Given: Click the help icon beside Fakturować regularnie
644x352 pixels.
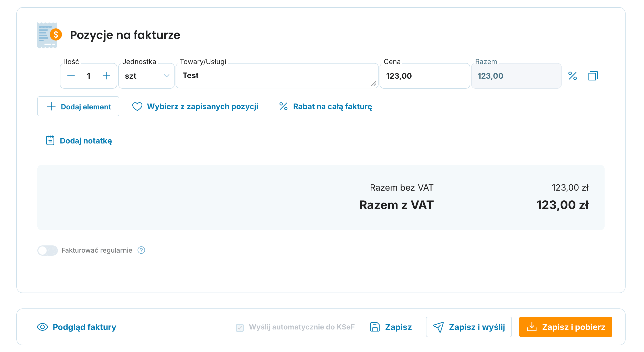Looking at the screenshot, I should point(141,250).
